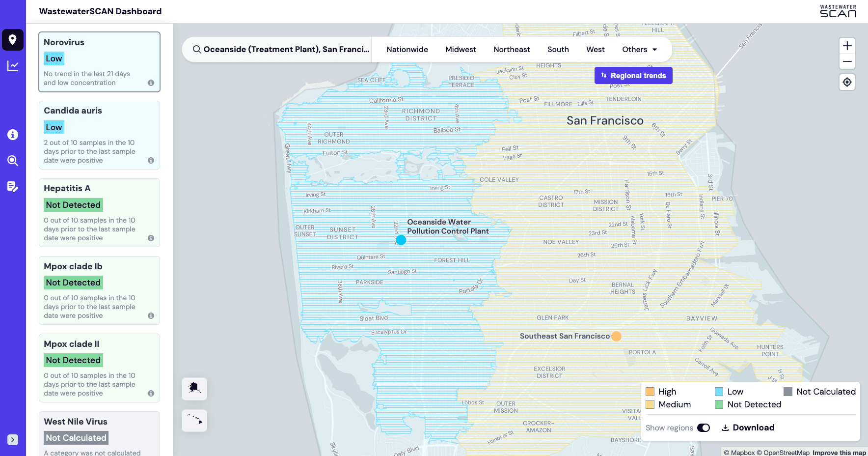The height and width of the screenshot is (456, 868).
Task: Click the High legend color swatch
Action: 650,392
